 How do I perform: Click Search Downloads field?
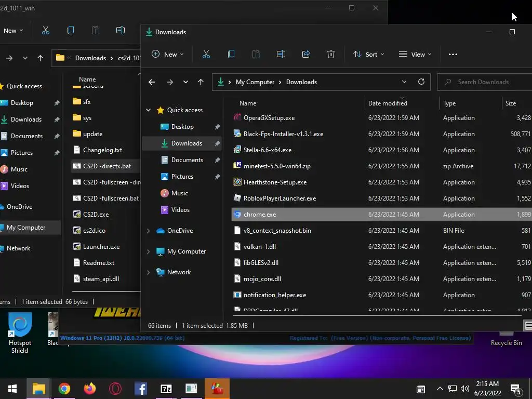[x=485, y=82]
